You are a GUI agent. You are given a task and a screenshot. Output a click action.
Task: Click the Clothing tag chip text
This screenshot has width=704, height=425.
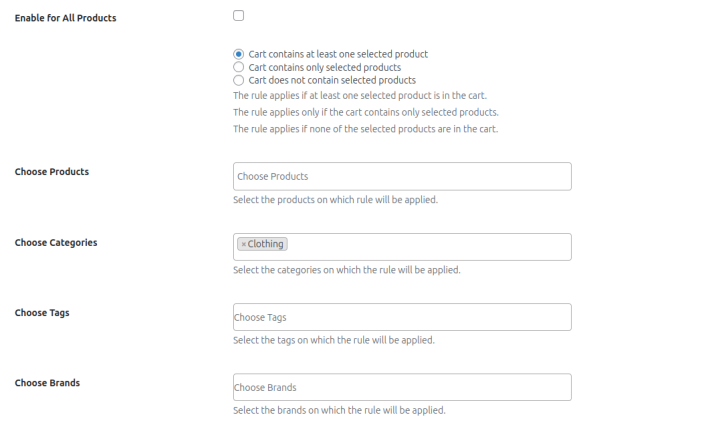point(266,244)
